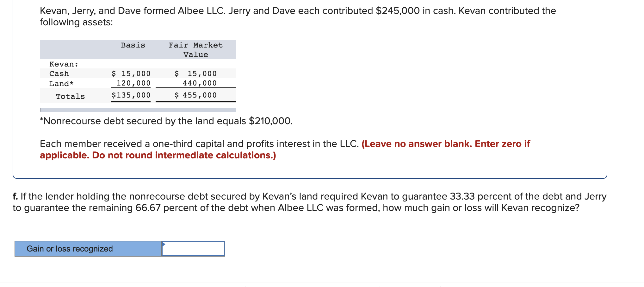Click the $455,000 fair market value total
Screen dimensions: 644x287
195,95
